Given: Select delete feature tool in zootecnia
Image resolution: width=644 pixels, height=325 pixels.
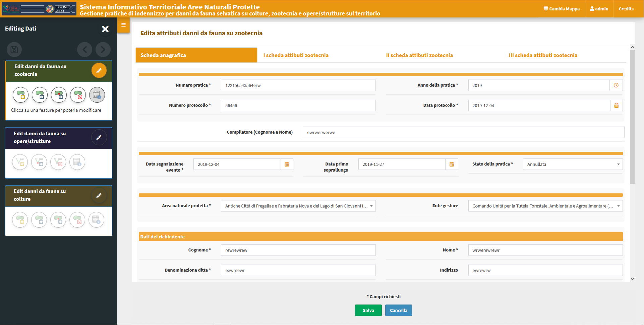Looking at the screenshot, I should tap(78, 95).
